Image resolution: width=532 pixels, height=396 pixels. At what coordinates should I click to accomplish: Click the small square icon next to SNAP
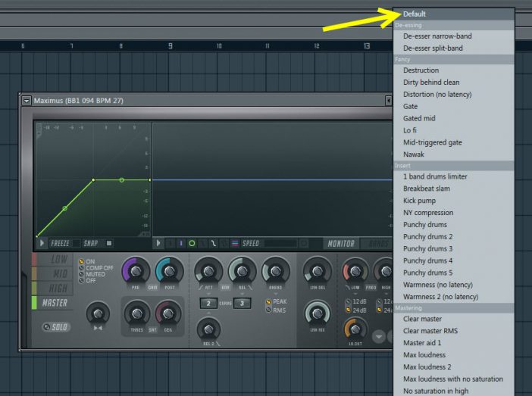point(109,243)
